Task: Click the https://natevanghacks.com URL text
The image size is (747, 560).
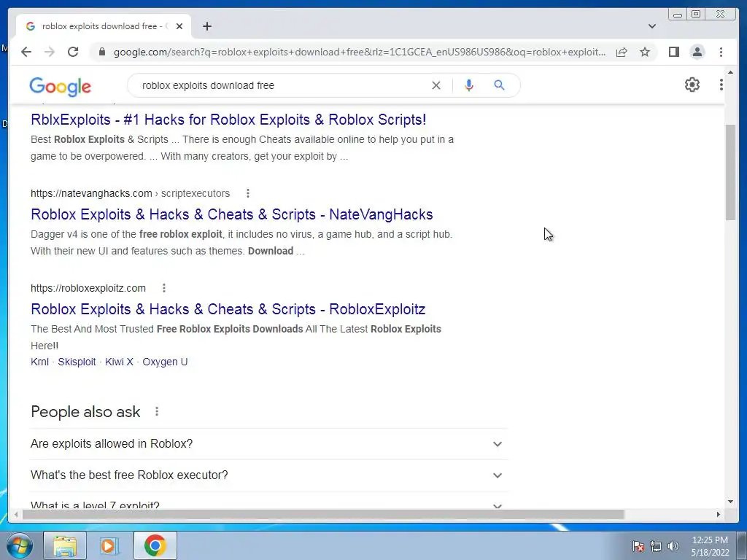Action: 91,193
